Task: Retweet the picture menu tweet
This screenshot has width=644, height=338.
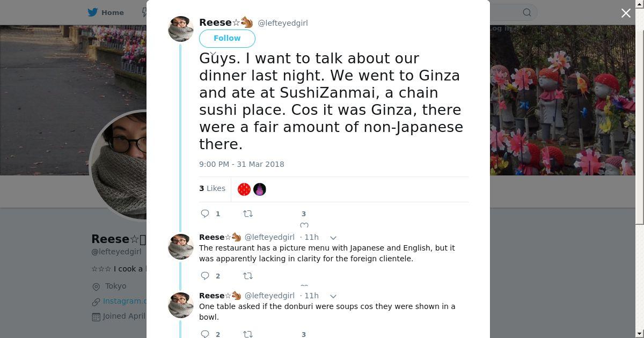Action: click(x=248, y=276)
